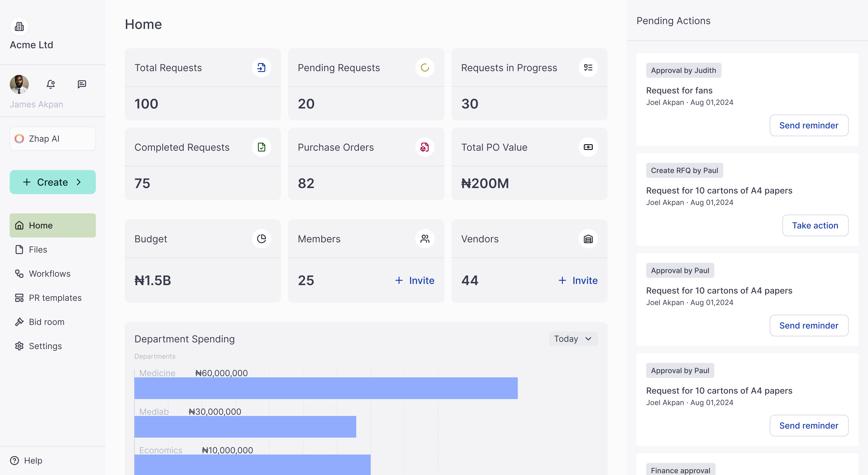Viewport: 868px width, 475px height.
Task: Open Bid room in sidebar
Action: coord(53,322)
